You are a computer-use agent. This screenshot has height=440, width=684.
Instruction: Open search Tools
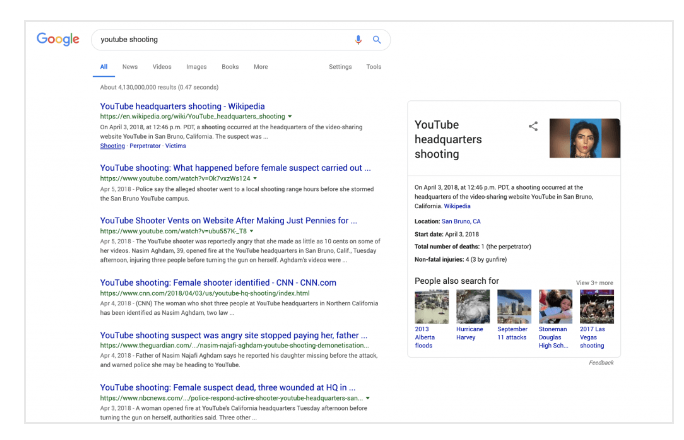pyautogui.click(x=374, y=67)
